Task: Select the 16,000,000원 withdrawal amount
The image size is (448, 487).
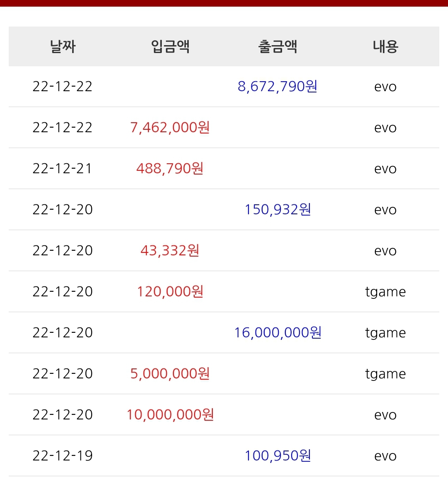Action: [x=278, y=332]
